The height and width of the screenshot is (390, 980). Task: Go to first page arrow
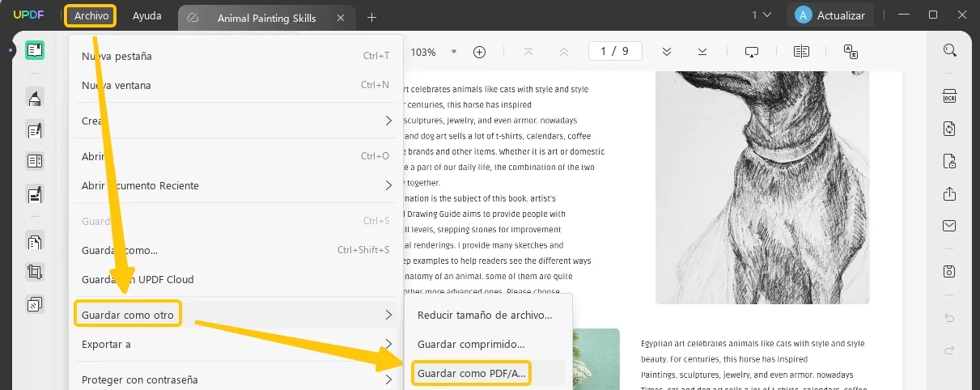tap(528, 52)
